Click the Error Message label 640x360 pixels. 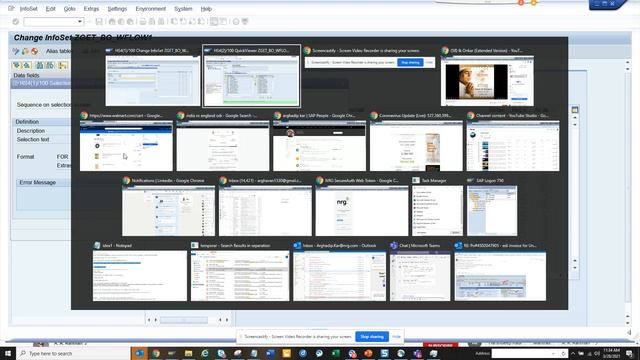[38, 182]
